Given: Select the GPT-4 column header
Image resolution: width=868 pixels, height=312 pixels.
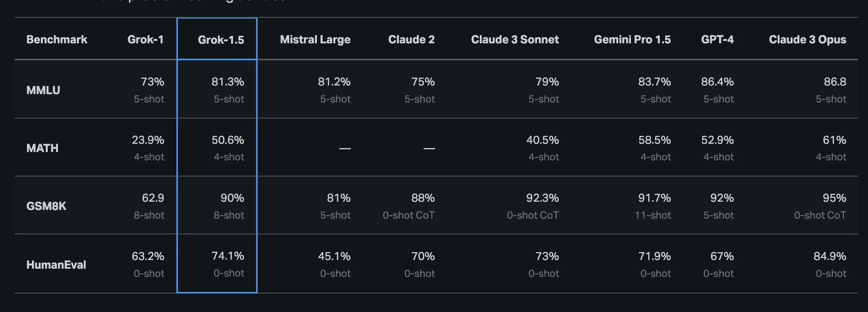Looking at the screenshot, I should 717,39.
